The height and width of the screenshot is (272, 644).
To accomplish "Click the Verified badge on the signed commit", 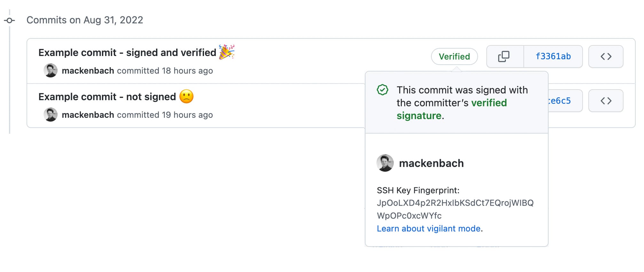I will 454,56.
